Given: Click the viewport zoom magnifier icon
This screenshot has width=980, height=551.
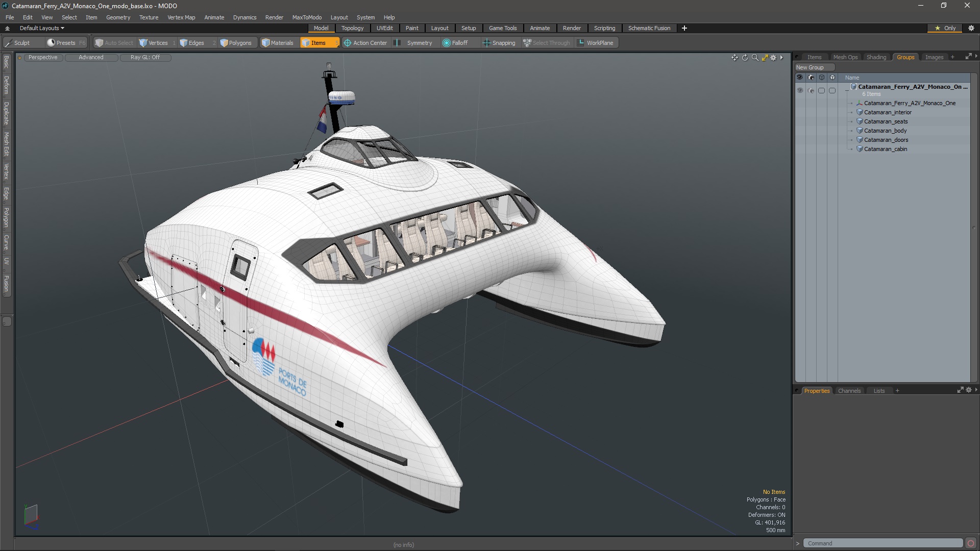Looking at the screenshot, I should (755, 58).
